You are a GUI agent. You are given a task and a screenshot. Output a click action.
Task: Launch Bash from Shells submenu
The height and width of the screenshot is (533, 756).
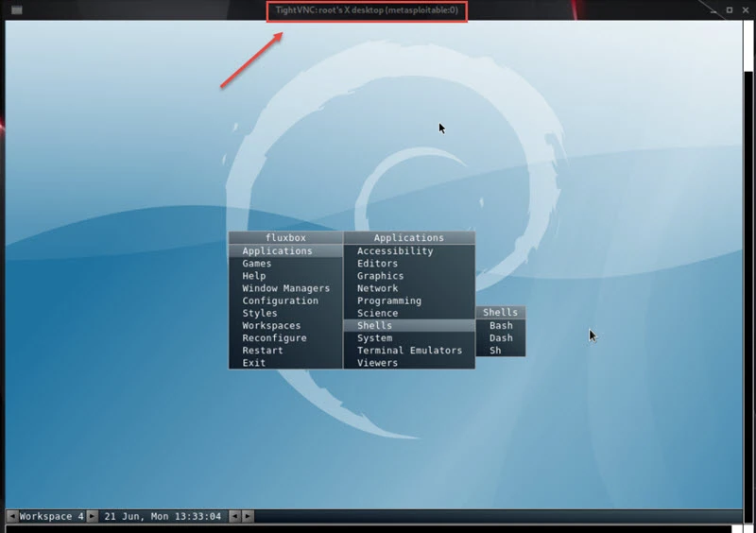click(x=501, y=326)
